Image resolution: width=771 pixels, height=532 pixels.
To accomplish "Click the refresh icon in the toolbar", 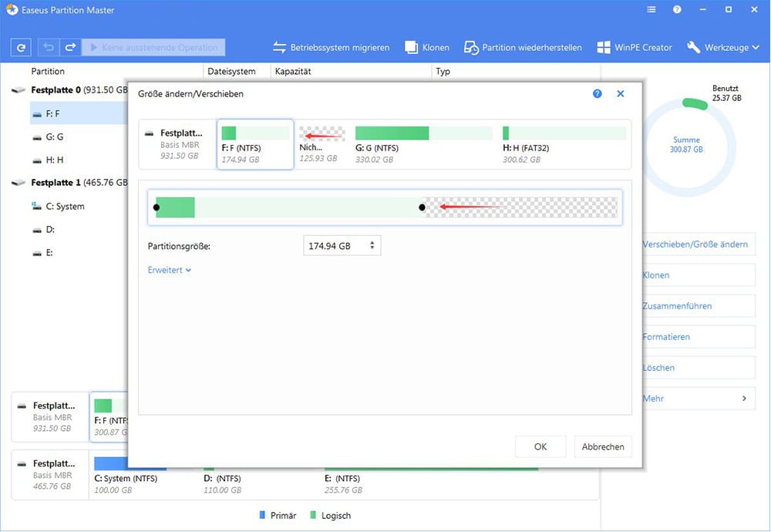I will tap(21, 48).
